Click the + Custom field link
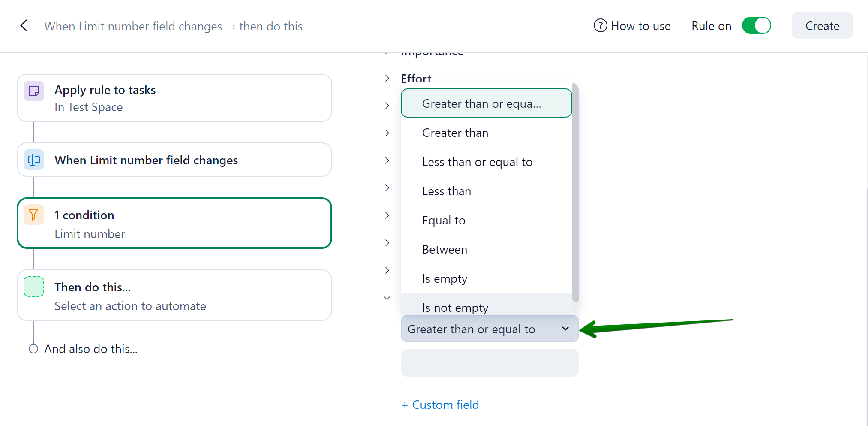The image size is (868, 426). coord(440,405)
